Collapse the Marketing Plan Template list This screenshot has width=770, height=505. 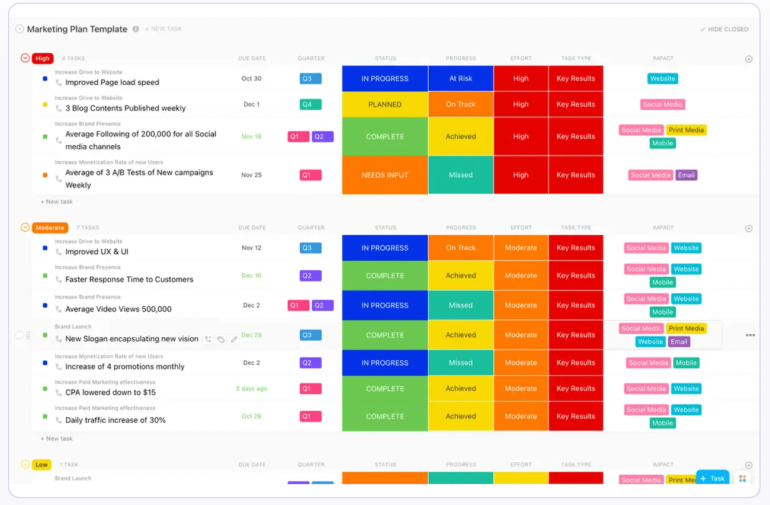pos(20,29)
